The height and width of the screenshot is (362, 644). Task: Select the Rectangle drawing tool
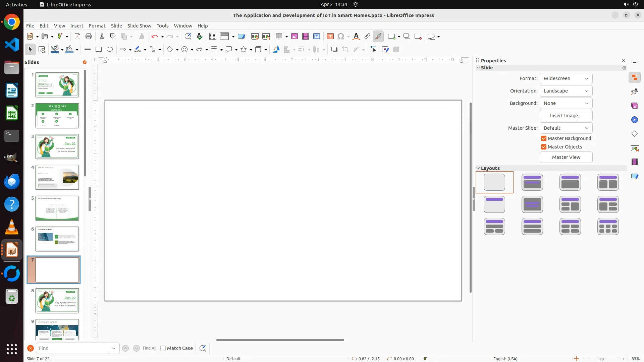[99, 50]
